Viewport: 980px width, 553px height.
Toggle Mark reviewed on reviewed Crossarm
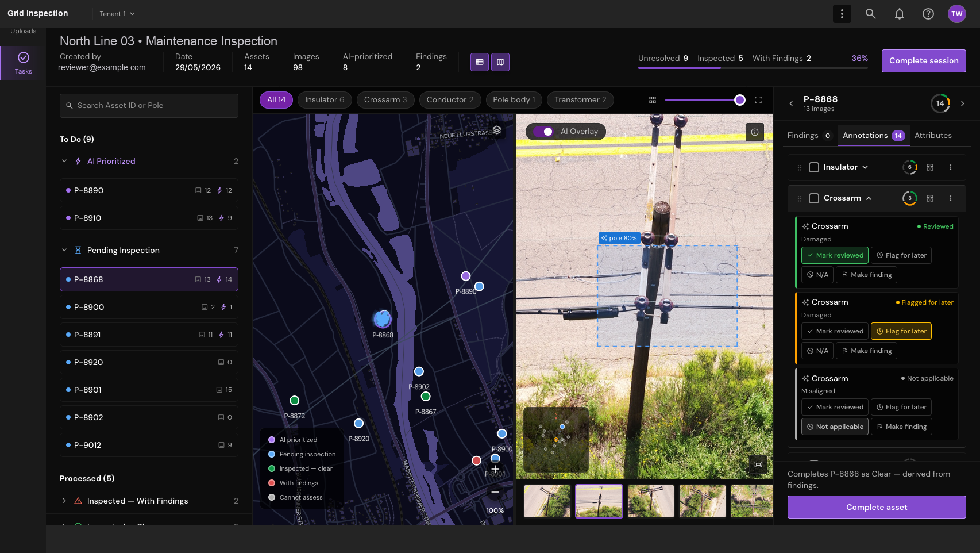pyautogui.click(x=835, y=255)
